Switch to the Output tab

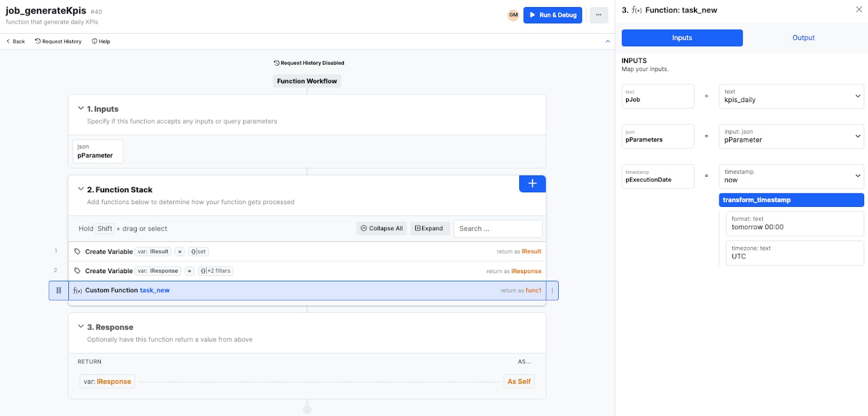coord(803,38)
